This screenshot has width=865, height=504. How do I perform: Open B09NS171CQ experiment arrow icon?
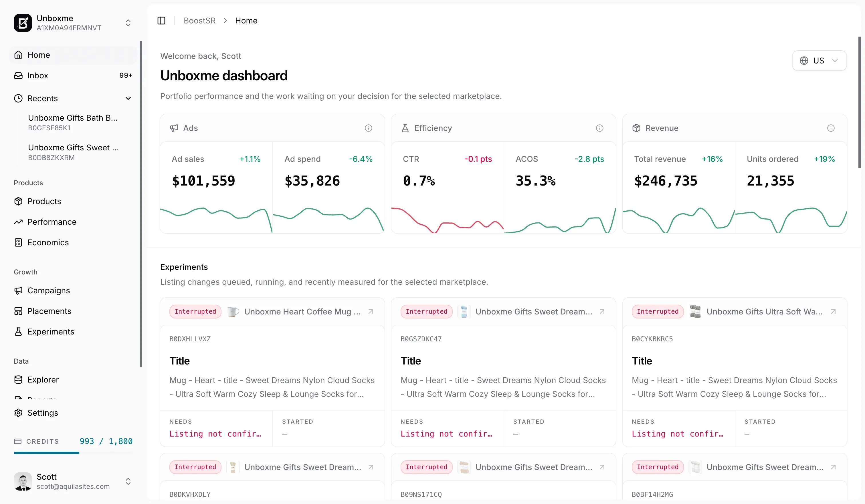tap(602, 467)
